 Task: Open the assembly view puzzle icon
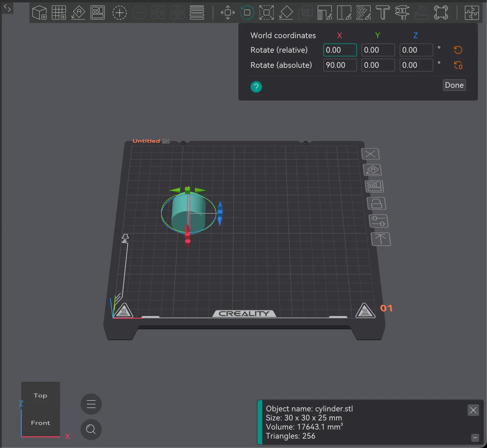472,13
